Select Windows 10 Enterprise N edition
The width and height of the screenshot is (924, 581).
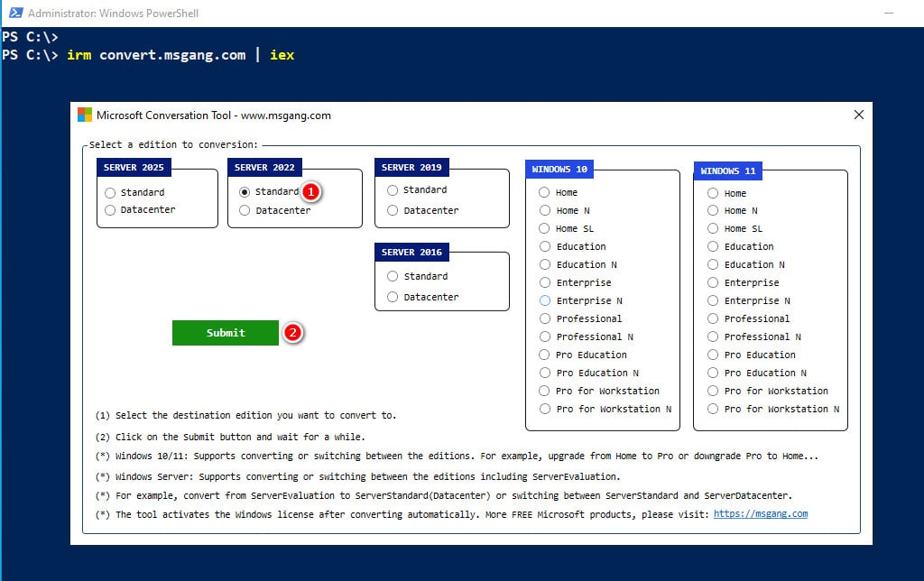[x=544, y=300]
